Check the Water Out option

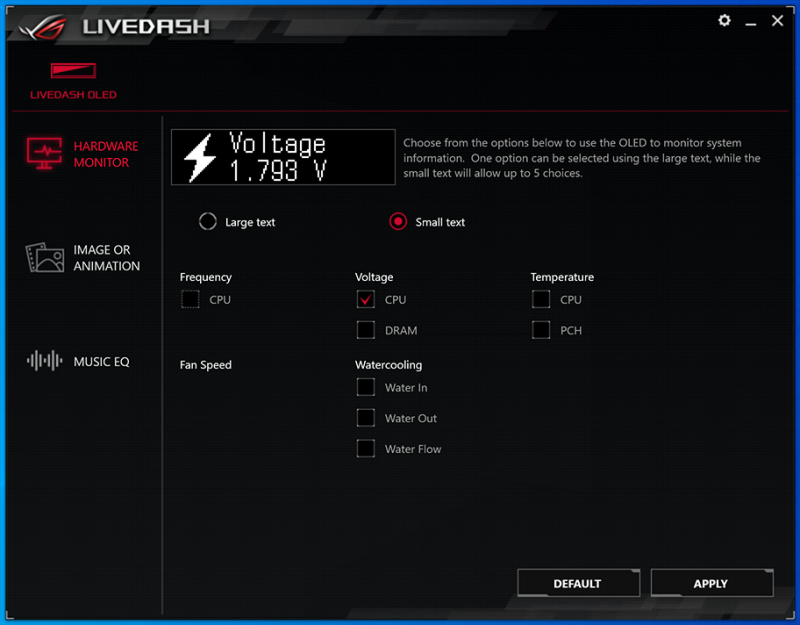tap(366, 418)
